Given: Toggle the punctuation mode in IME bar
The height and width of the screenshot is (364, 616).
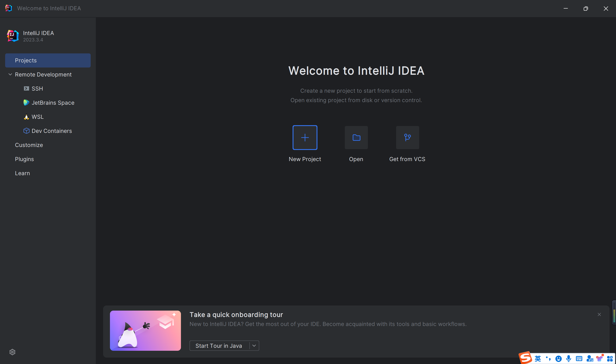Looking at the screenshot, I should click(x=548, y=359).
